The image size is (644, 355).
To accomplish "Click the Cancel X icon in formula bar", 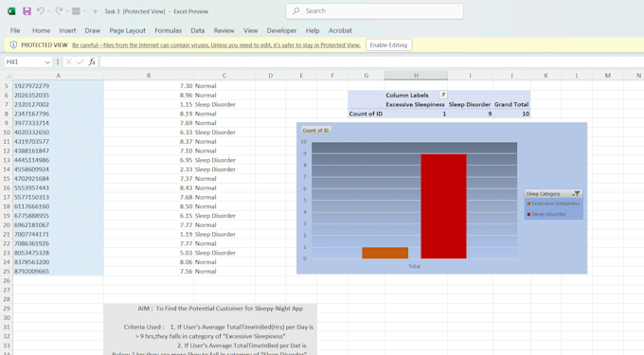I will click(68, 62).
